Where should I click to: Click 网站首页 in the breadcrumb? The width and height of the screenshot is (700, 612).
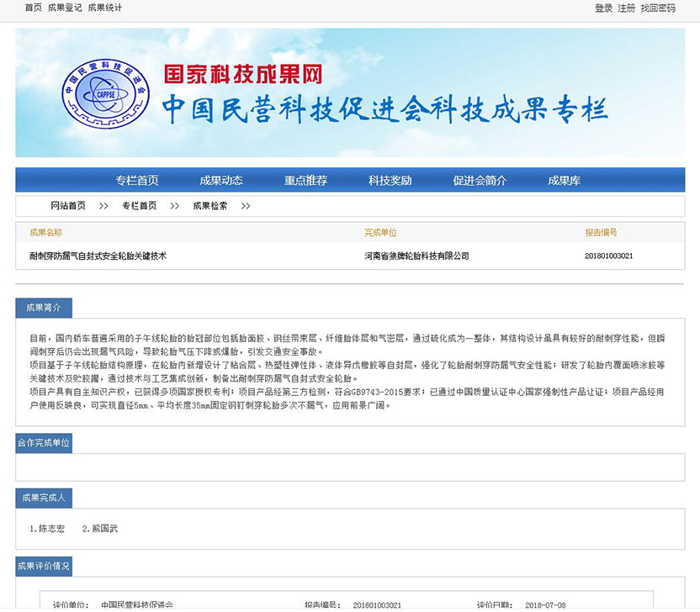[x=67, y=206]
